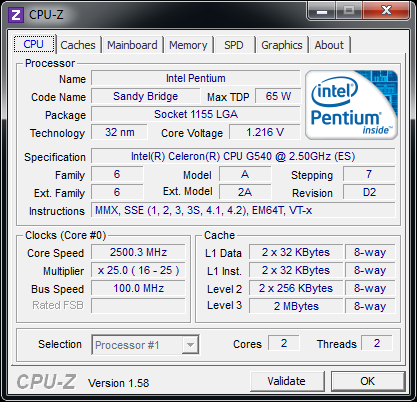
Task: Close the CPU-Z window
Action: tap(386, 10)
